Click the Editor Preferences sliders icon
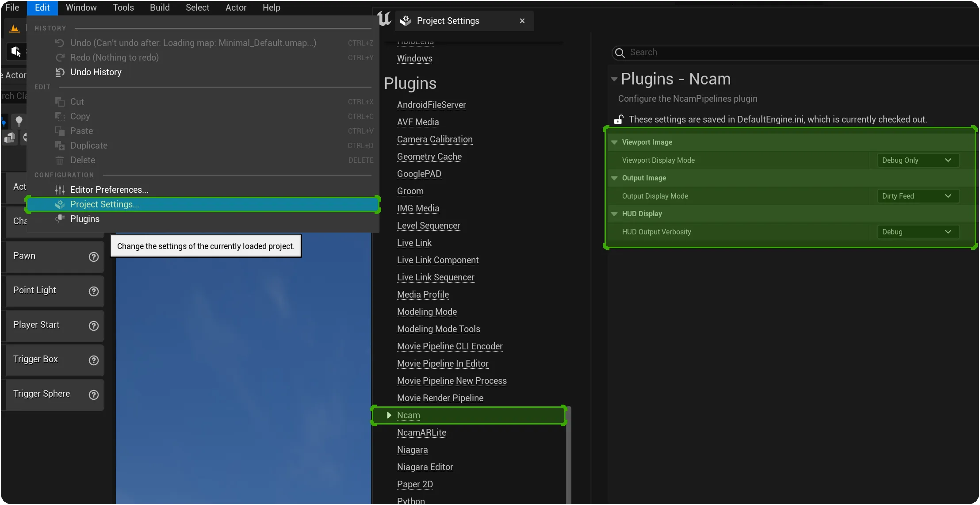980x505 pixels. click(x=60, y=190)
